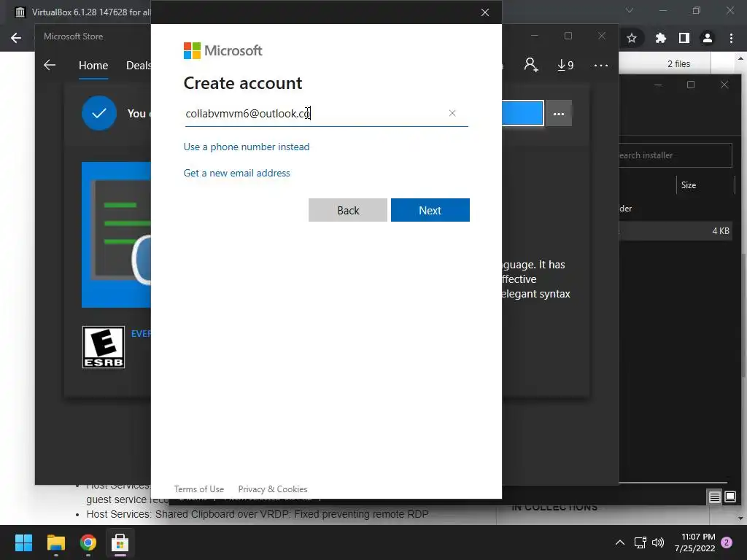Click the Search installer field in File Explorer
The width and height of the screenshot is (747, 560).
[x=675, y=155]
